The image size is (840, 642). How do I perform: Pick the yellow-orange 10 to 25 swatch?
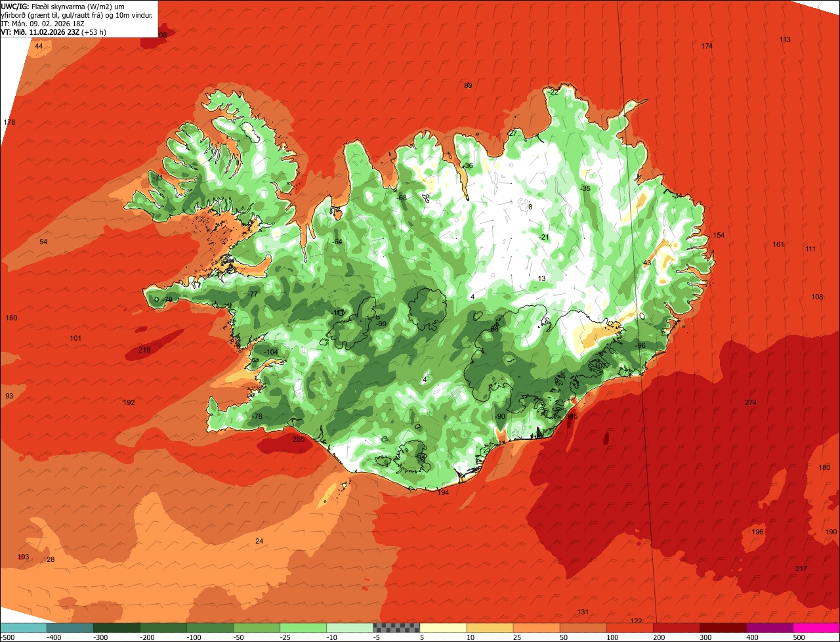[490, 628]
